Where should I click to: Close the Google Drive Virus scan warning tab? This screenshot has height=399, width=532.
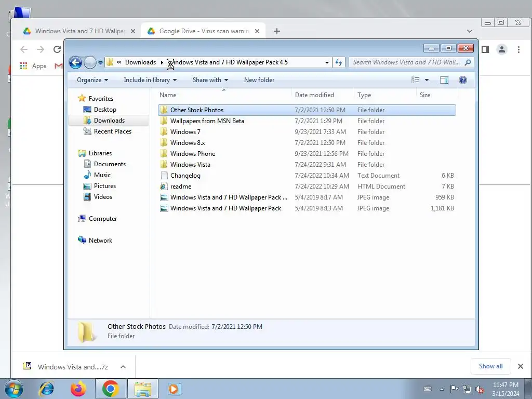tap(257, 31)
